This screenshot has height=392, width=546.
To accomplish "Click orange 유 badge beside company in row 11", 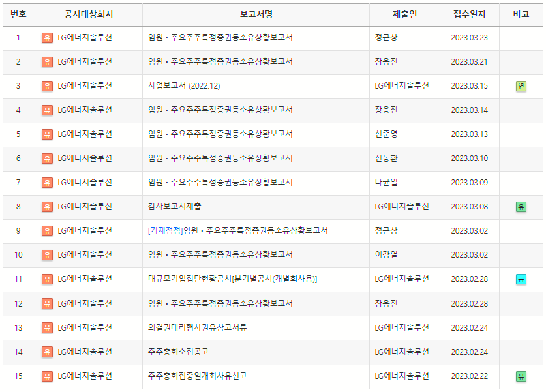I will (47, 280).
